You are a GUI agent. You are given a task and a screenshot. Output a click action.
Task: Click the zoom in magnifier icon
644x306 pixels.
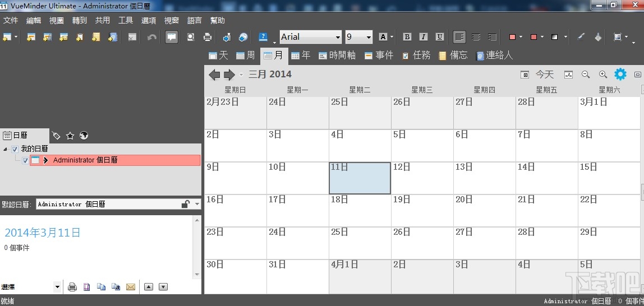point(602,74)
